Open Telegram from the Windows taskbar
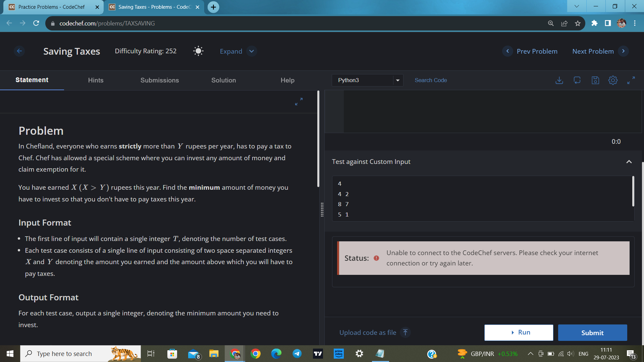The width and height of the screenshot is (644, 362). coord(297,354)
